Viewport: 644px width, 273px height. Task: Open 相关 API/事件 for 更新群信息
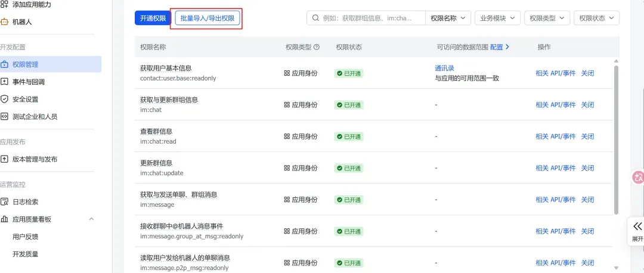(x=556, y=168)
